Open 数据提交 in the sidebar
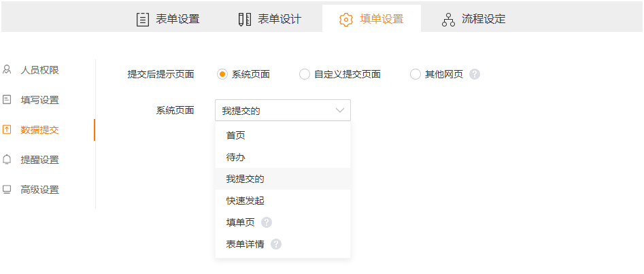 [x=40, y=131]
